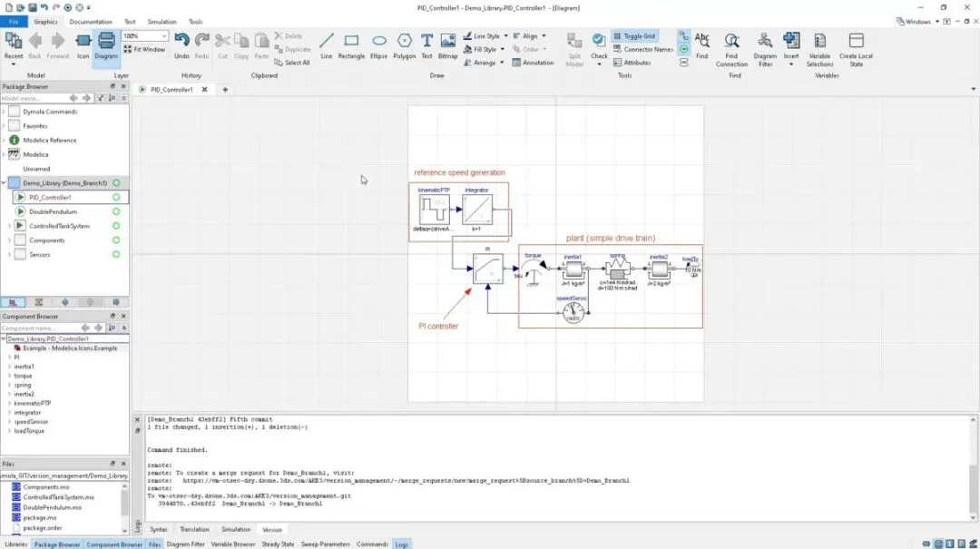Open Find Connection
Image resolution: width=980 pixels, height=549 pixels.
pyautogui.click(x=731, y=49)
